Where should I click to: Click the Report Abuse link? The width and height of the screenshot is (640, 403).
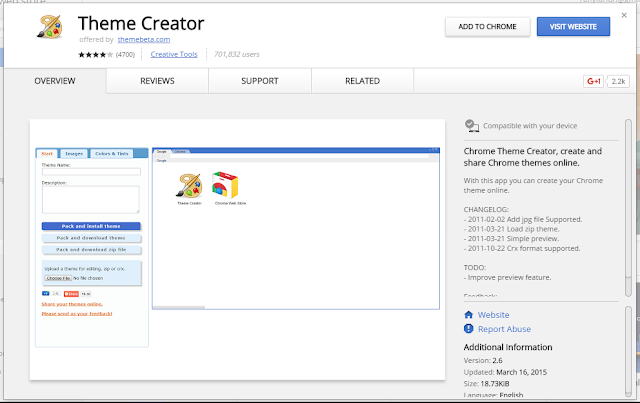(x=504, y=329)
